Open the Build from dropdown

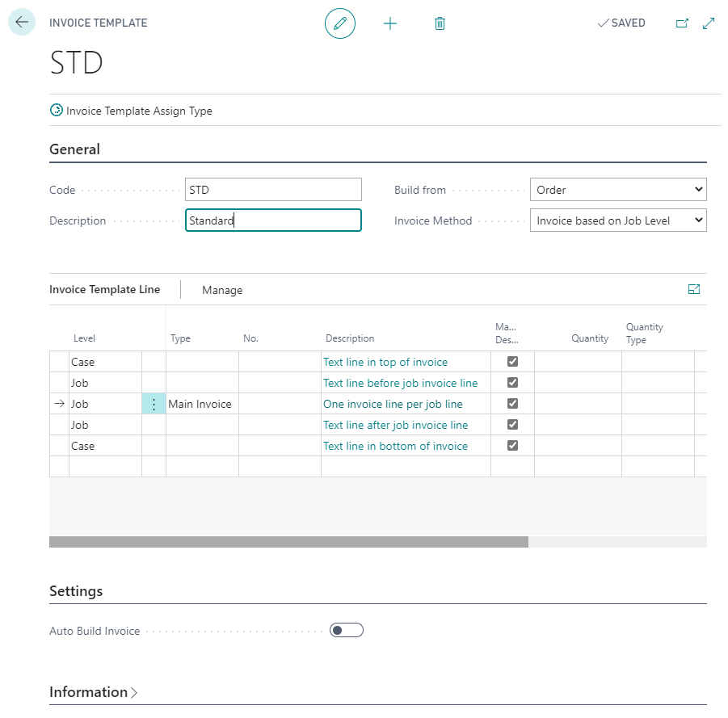(618, 190)
